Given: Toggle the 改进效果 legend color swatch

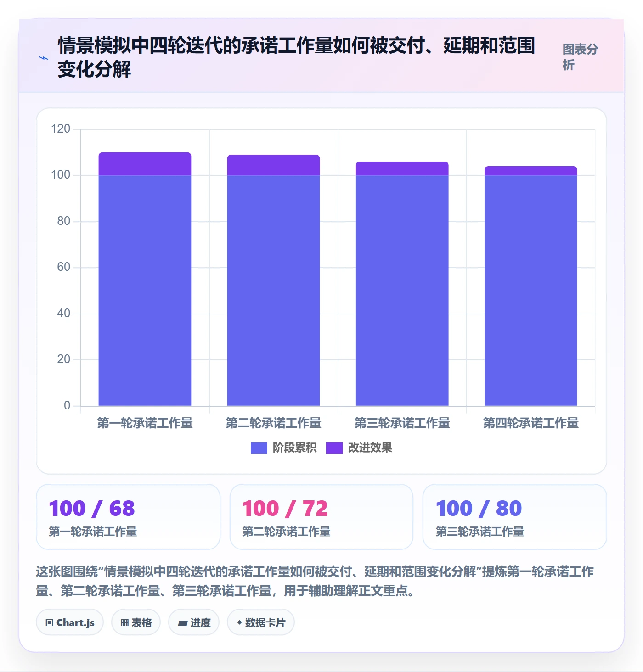Looking at the screenshot, I should coord(334,448).
